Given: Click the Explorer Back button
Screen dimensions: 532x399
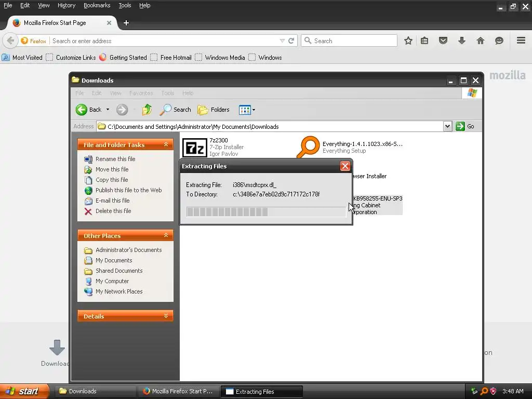Looking at the screenshot, I should (88, 110).
